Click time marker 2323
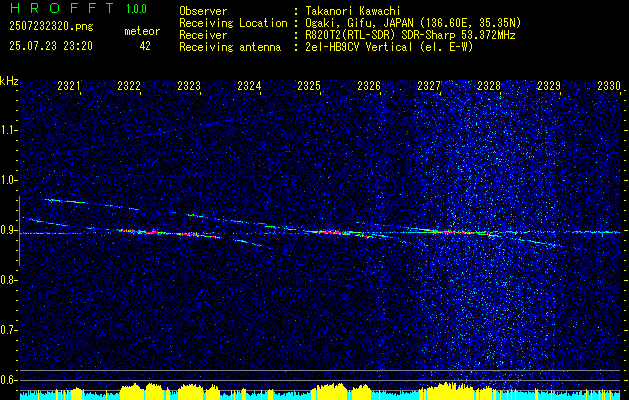The height and width of the screenshot is (400, 629). tap(189, 85)
